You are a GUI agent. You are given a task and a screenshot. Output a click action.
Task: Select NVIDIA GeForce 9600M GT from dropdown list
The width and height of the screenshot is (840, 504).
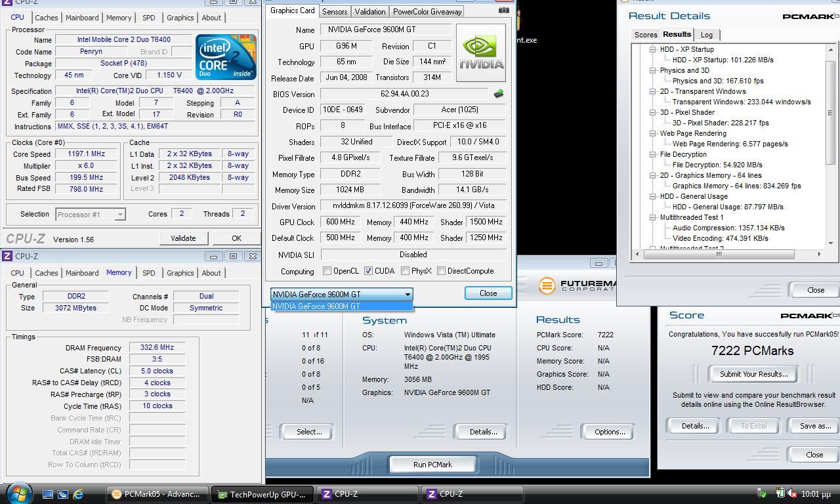(x=341, y=306)
